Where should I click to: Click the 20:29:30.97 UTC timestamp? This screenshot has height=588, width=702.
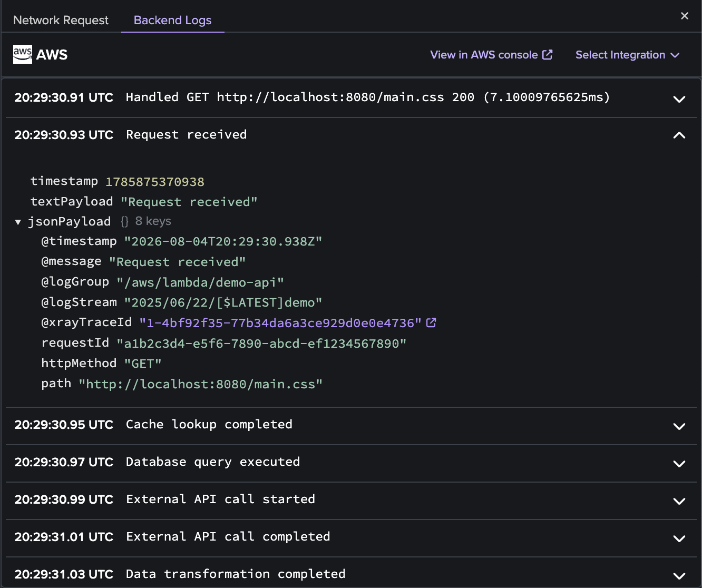point(64,462)
